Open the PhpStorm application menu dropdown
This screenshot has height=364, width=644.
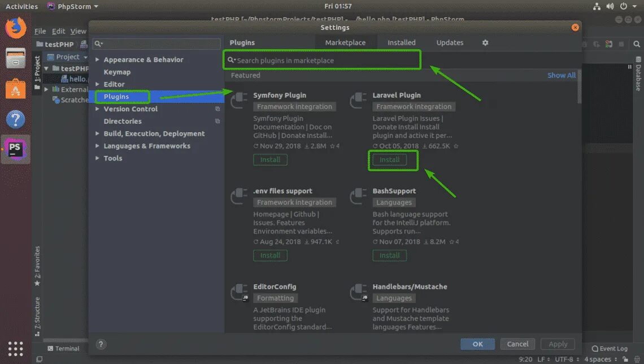coord(73,6)
